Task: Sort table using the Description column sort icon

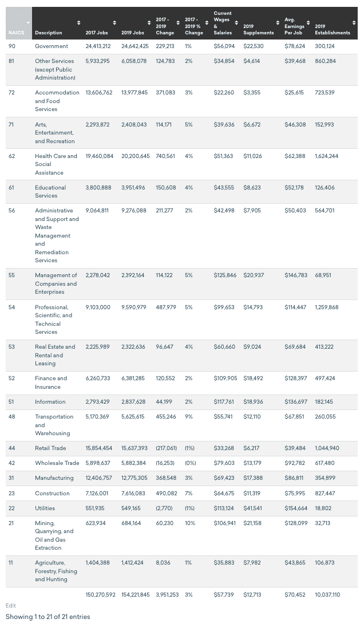Action: pyautogui.click(x=78, y=22)
